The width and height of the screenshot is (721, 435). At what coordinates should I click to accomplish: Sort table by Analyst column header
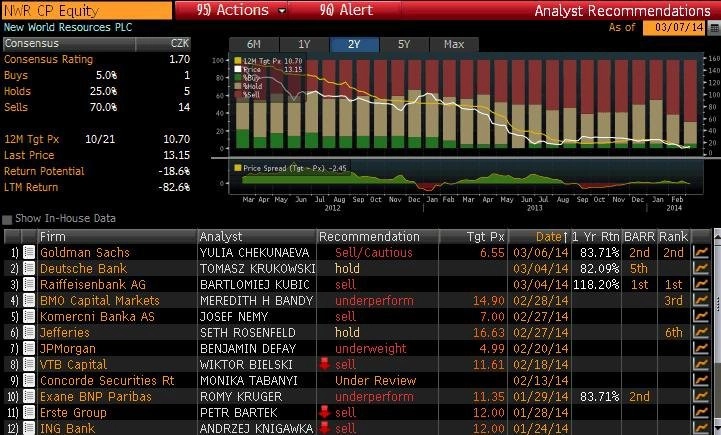(x=257, y=237)
